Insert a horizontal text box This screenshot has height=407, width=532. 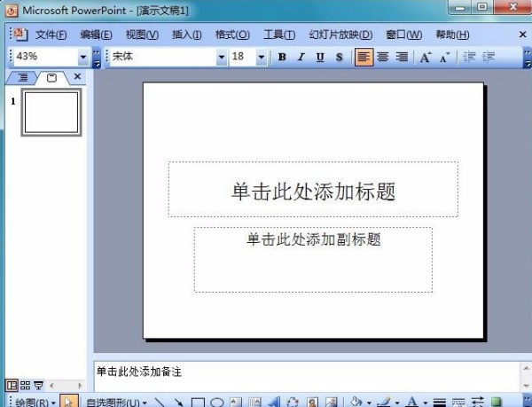236,403
